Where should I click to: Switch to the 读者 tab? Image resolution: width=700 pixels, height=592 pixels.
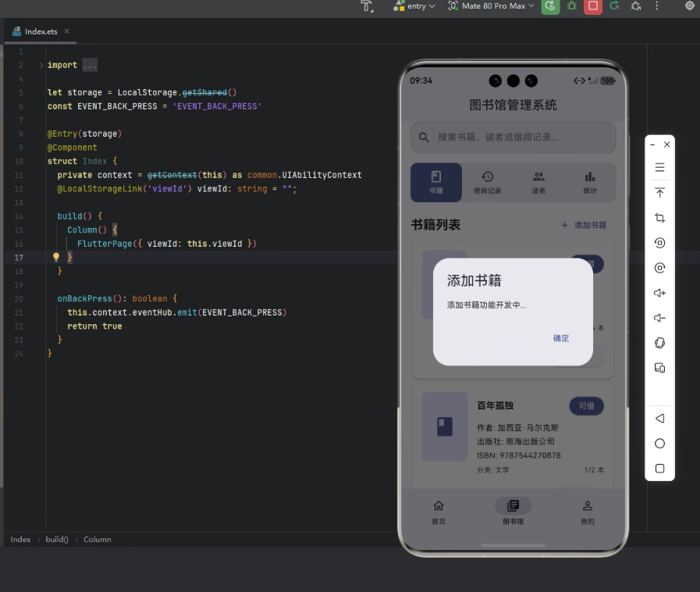[x=538, y=182]
